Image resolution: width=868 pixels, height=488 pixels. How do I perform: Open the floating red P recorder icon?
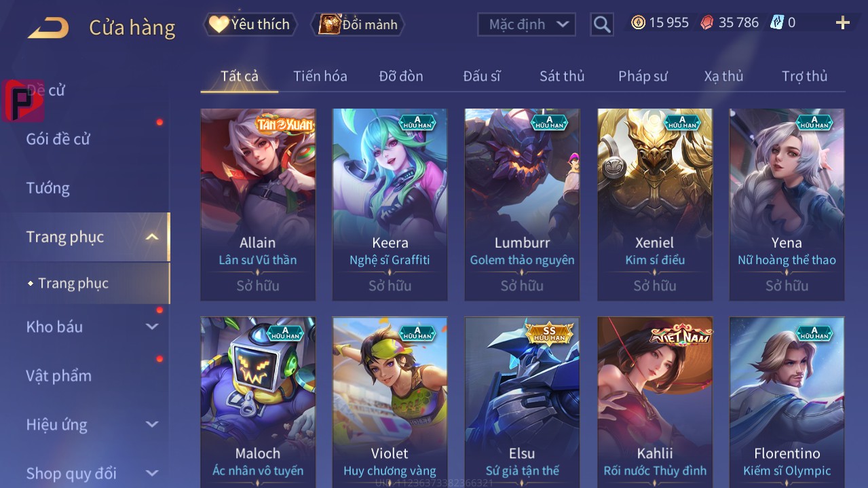[23, 100]
